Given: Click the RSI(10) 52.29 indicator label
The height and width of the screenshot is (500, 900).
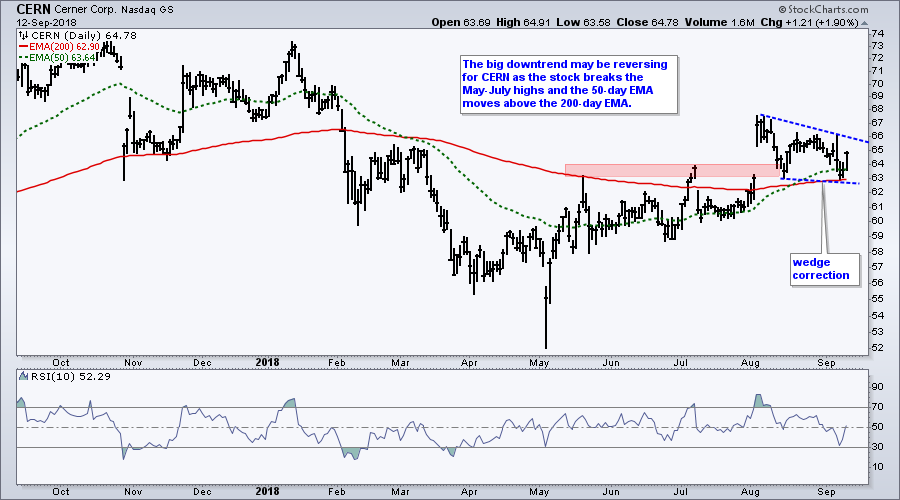Looking at the screenshot, I should tap(69, 377).
